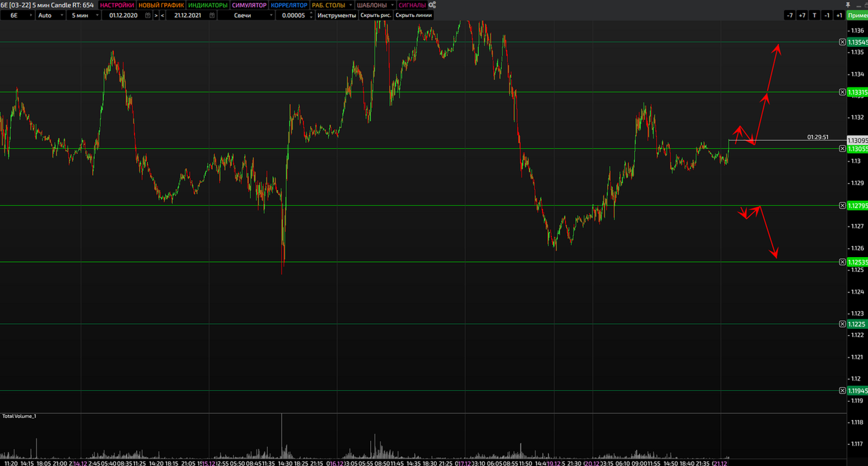Open the КОРРЕЛЯТОР menu
The width and height of the screenshot is (868, 466).
tap(290, 5)
